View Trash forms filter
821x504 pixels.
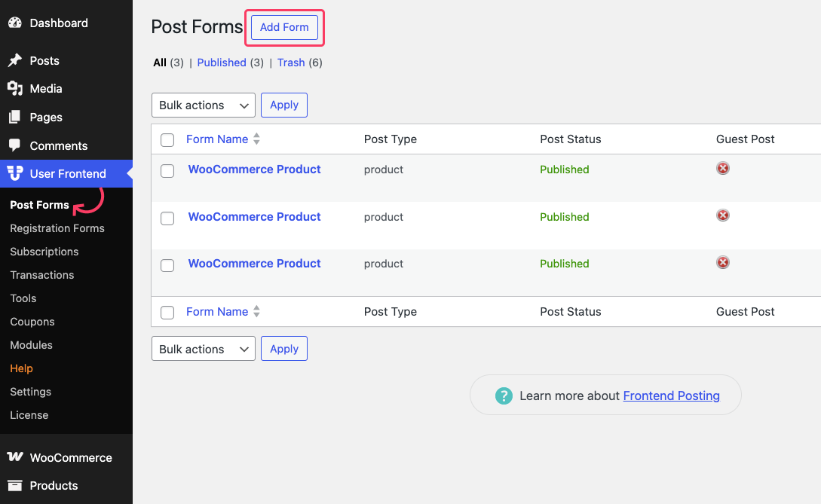tap(290, 63)
